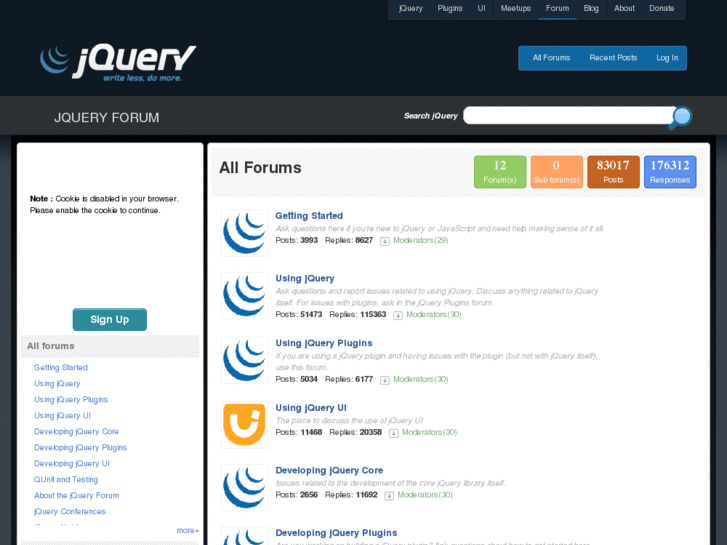Screen dimensions: 727x545
Task: Select About the jQuery Forum sidebar link
Action: (x=77, y=495)
